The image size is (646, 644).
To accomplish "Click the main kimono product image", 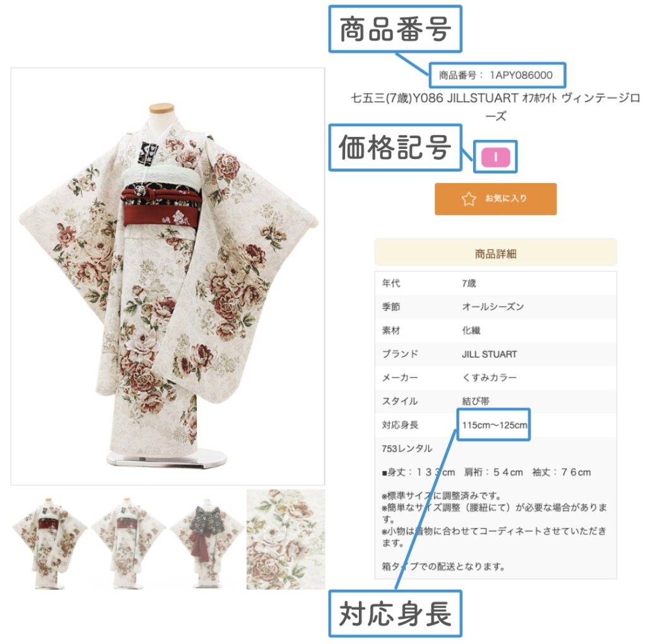I will pos(168,276).
